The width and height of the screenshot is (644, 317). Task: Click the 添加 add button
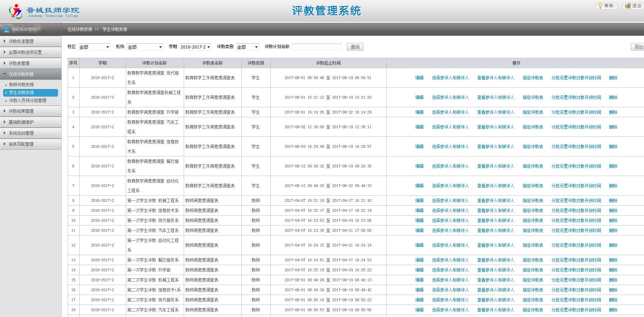pyautogui.click(x=638, y=47)
